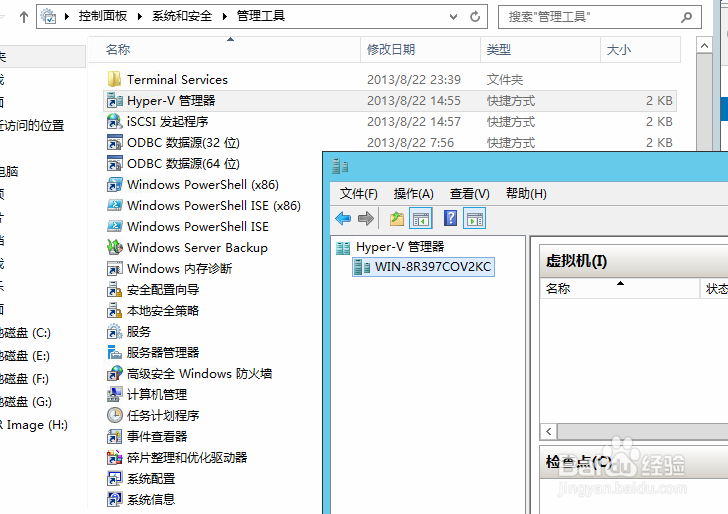Click 管理工具 in the address bar
This screenshot has height=514, width=728.
pos(261,16)
